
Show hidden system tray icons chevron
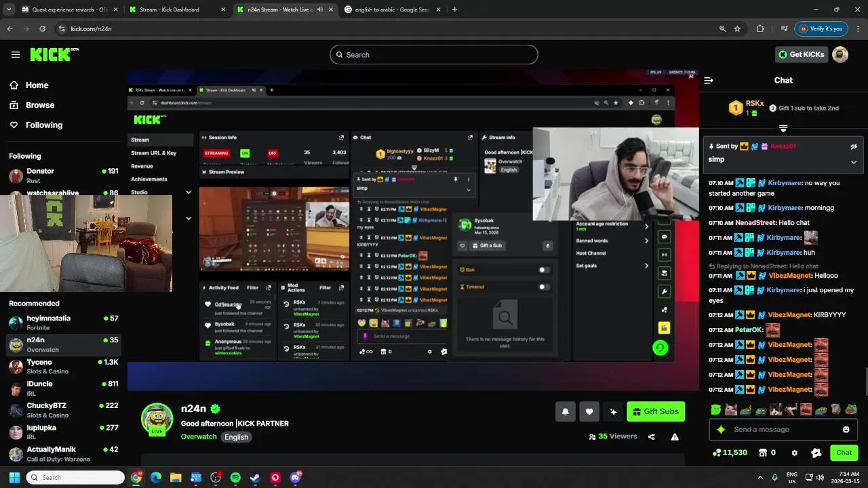[760, 477]
